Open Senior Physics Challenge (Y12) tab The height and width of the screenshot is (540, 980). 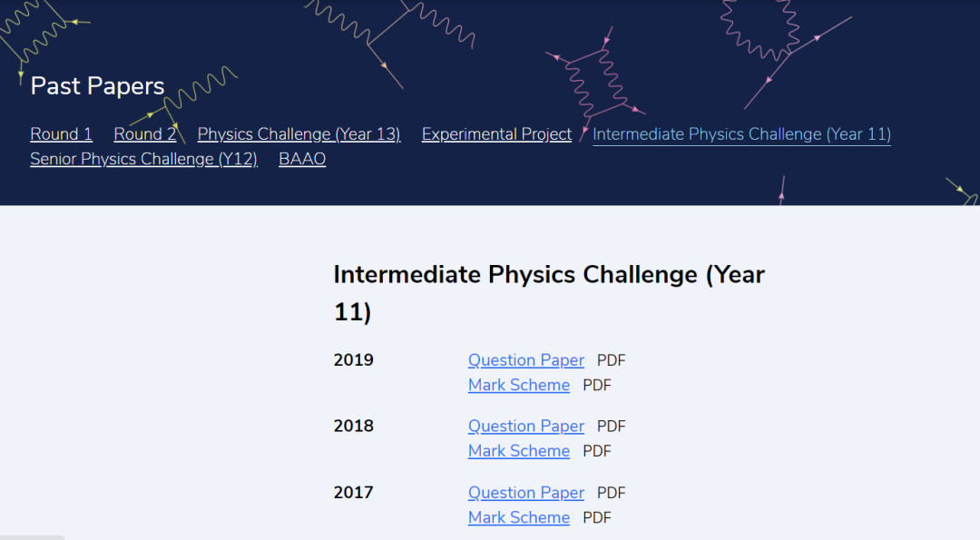[143, 159]
